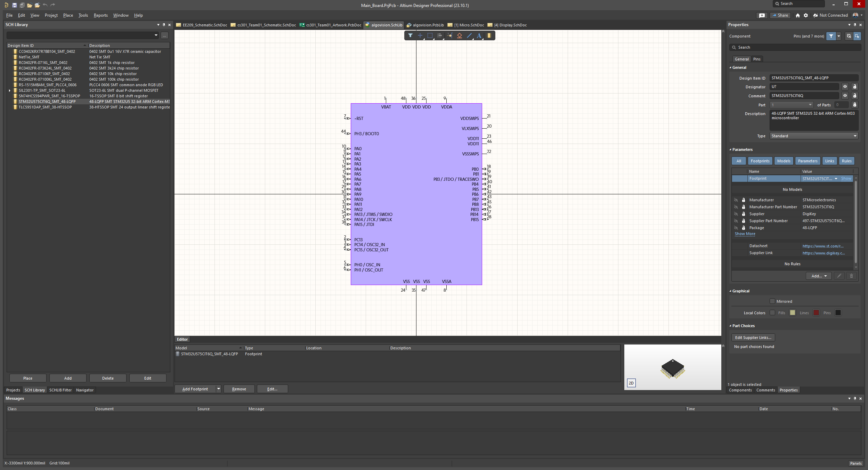Open the Datasheet st.com link

(823, 246)
